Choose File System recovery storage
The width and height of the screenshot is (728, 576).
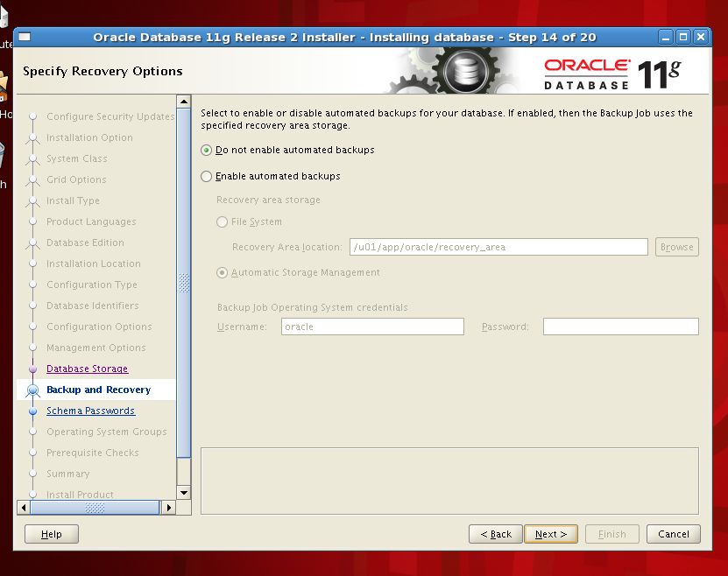pos(223,222)
